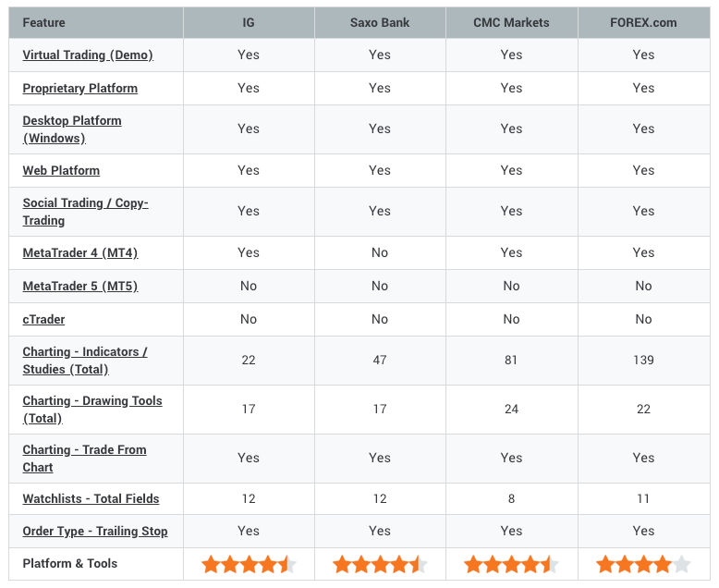
Task: Open Charting - Indicators / Studies link
Action: 85,361
